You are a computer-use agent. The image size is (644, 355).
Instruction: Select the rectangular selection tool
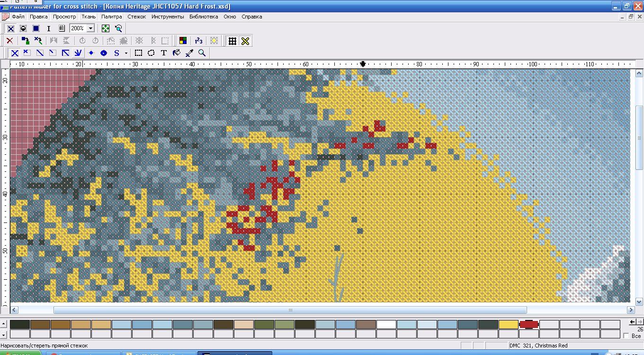pyautogui.click(x=138, y=53)
